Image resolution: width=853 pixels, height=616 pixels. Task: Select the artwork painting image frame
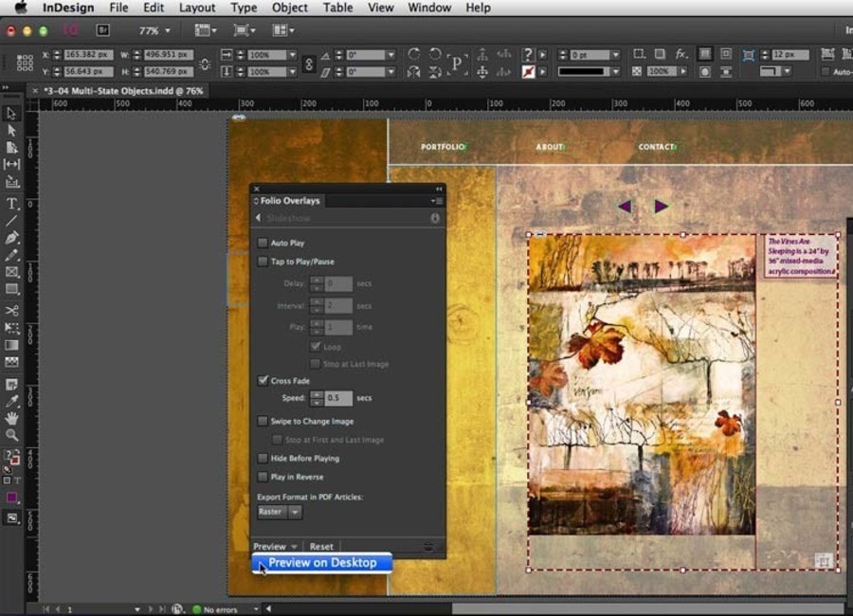click(x=642, y=385)
